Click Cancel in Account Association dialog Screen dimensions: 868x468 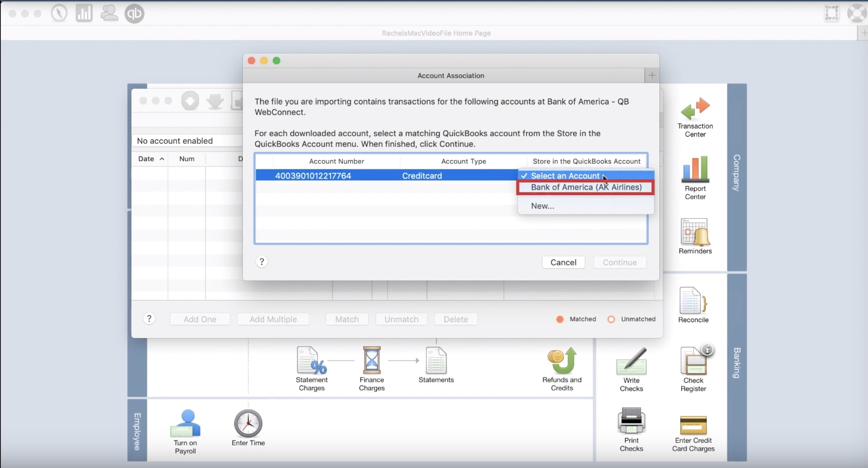coord(563,262)
